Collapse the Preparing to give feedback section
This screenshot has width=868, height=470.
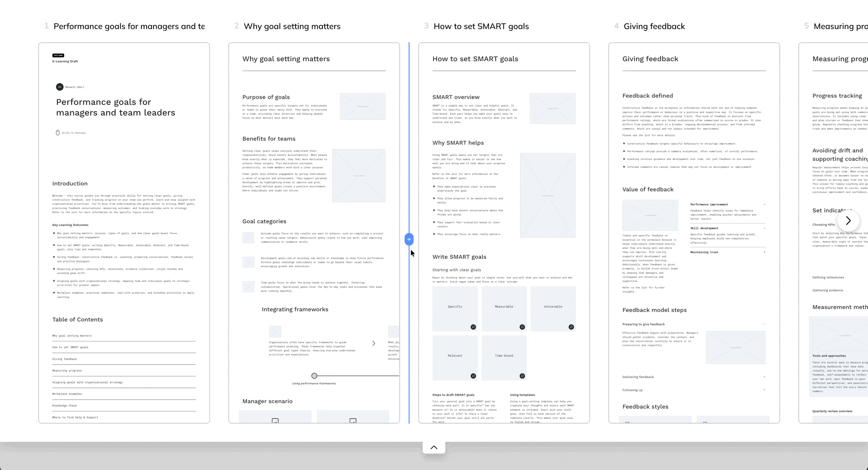pyautogui.click(x=764, y=324)
